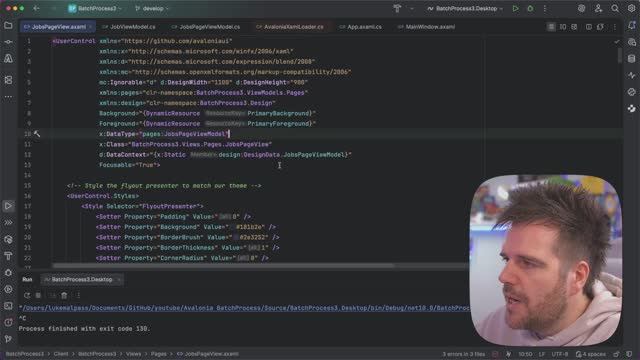Image resolution: width=640 pixels, height=360 pixels.
Task: Open LF line separator selector
Action: point(542,354)
